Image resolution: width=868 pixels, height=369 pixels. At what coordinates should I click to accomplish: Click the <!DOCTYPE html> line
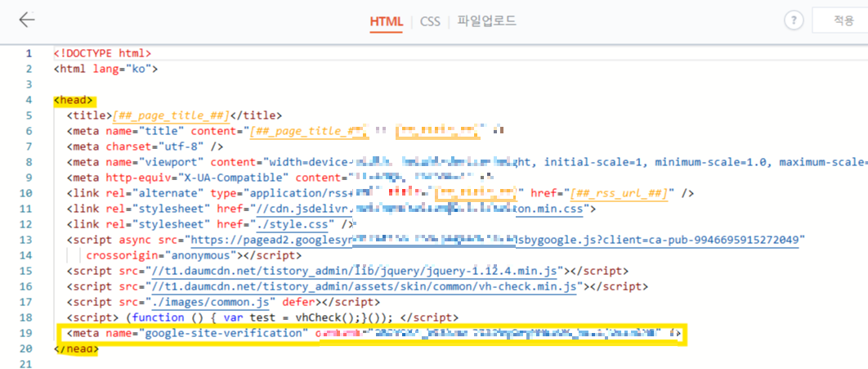pos(102,54)
